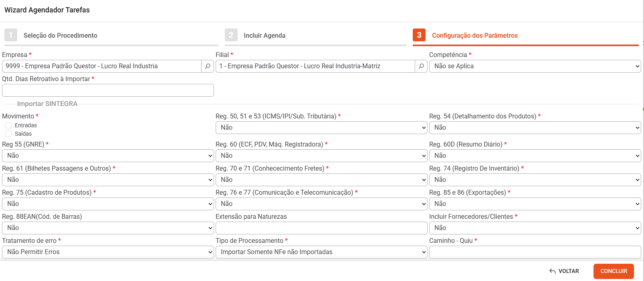The width and height of the screenshot is (644, 281).
Task: Go to Incluir Agenda step
Action: click(264, 35)
